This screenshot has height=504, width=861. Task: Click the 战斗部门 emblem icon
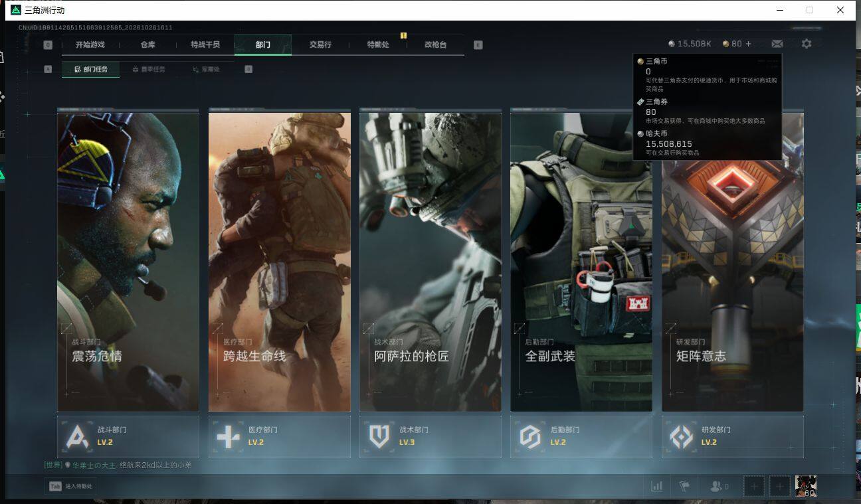pyautogui.click(x=78, y=437)
